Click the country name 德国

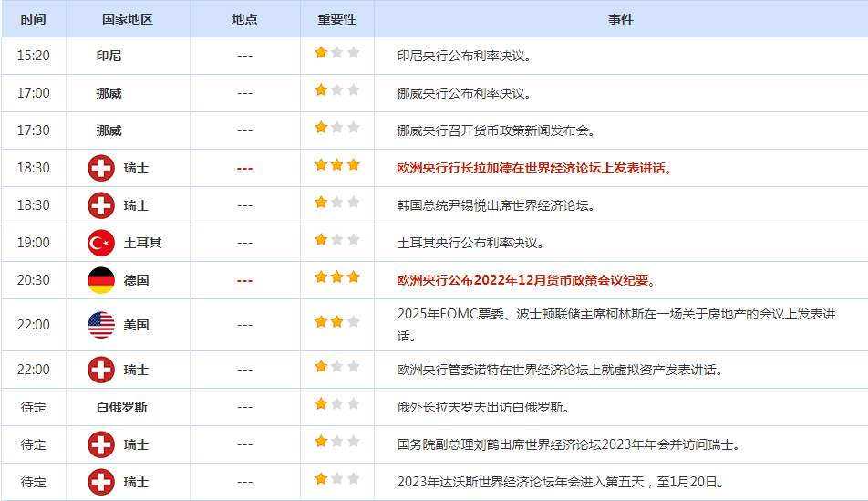click(x=136, y=280)
